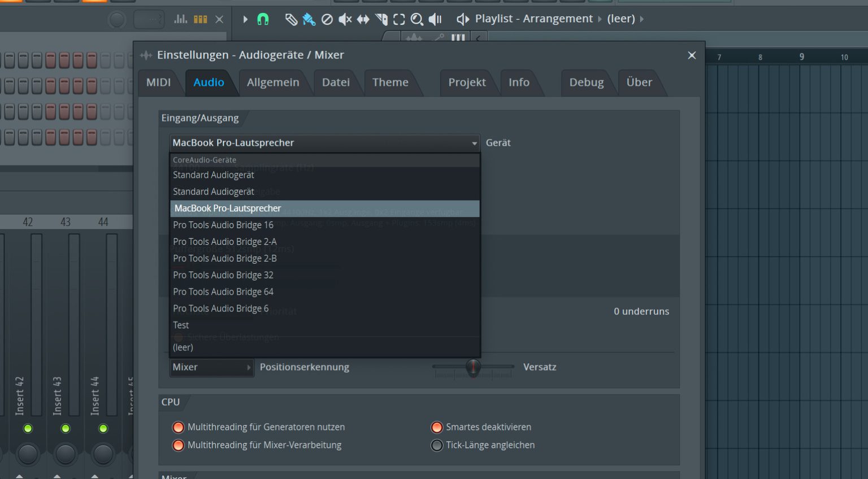Enable the snap magnet
868x479 pixels.
[x=263, y=19]
